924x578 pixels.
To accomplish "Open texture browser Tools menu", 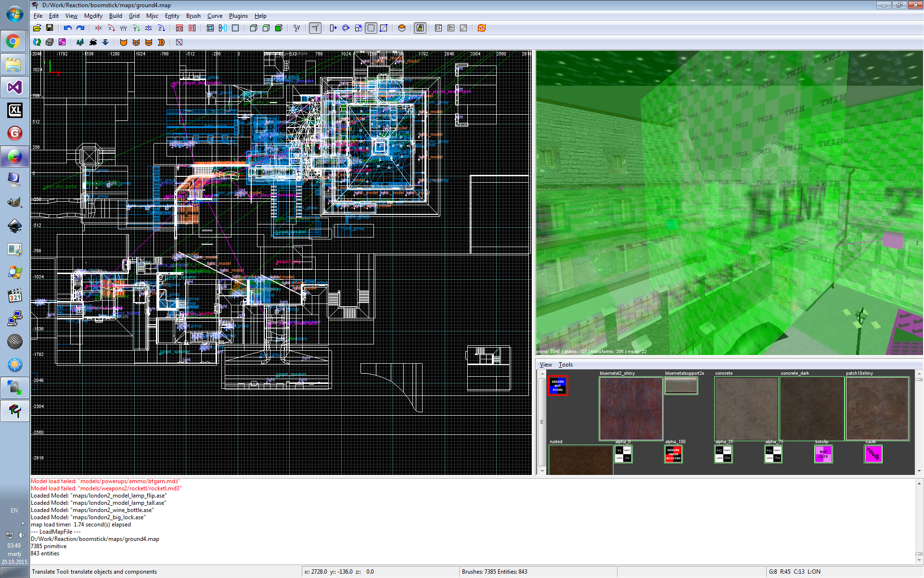I will (565, 365).
